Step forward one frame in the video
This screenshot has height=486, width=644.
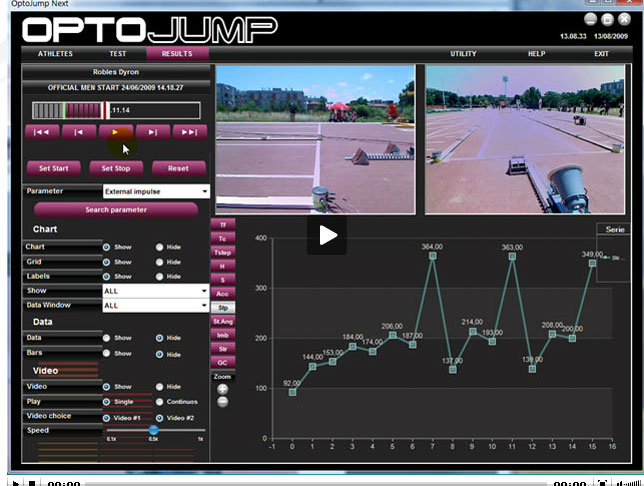(153, 132)
